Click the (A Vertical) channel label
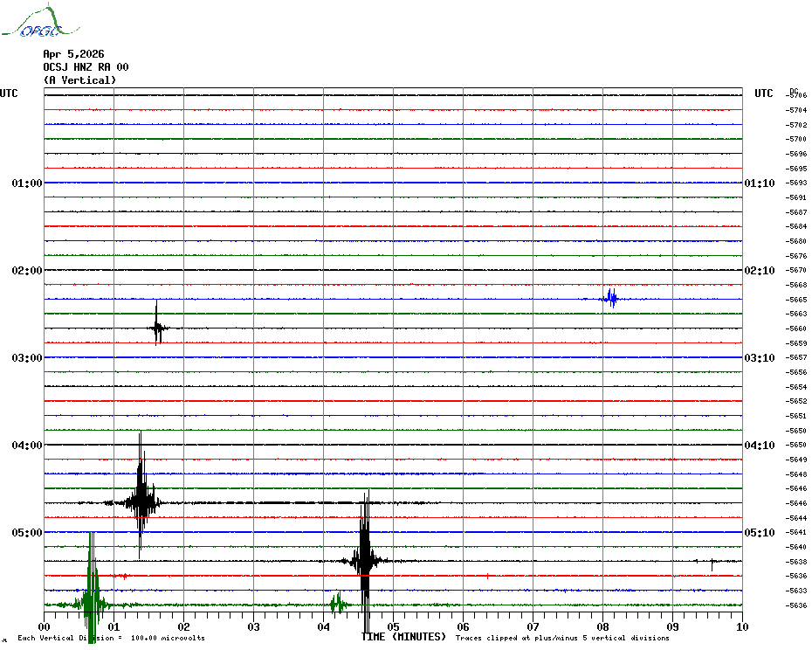812x650 pixels. (79, 80)
